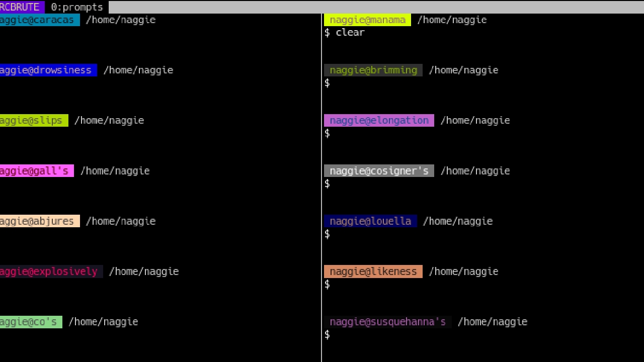Click the purple session name in status bar

point(21,7)
